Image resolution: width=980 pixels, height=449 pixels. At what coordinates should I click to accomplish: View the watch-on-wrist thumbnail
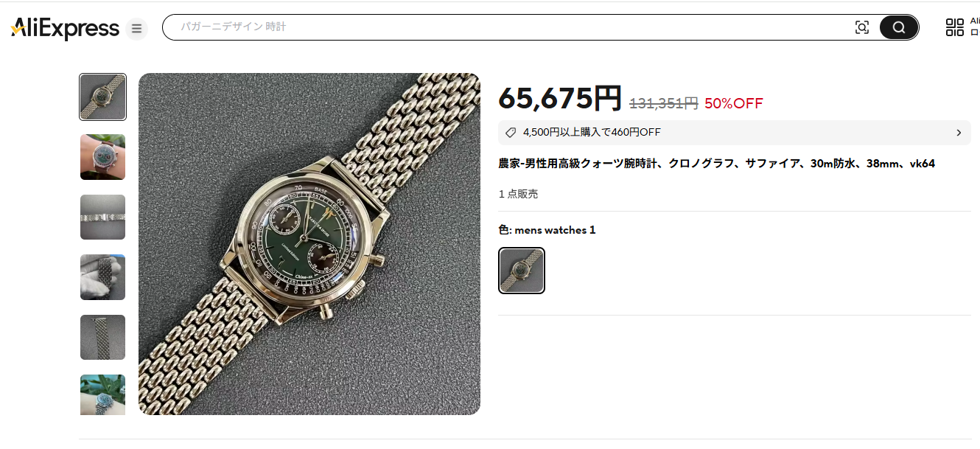[102, 157]
